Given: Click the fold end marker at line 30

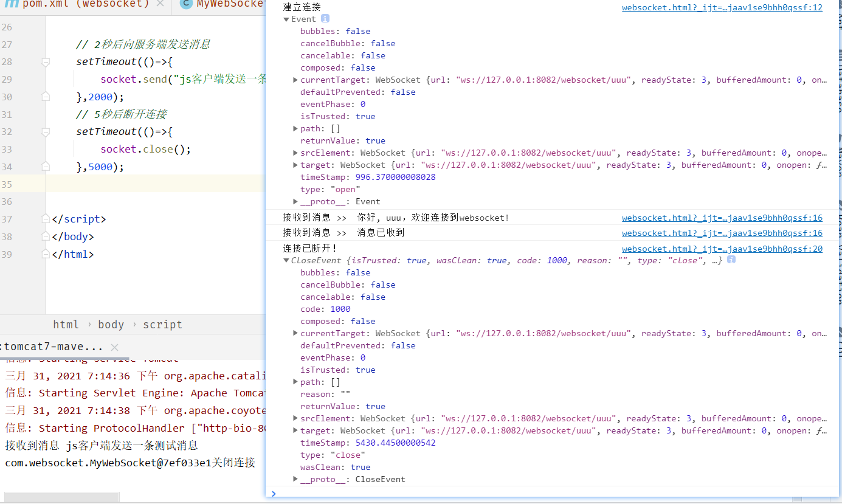Looking at the screenshot, I should point(46,97).
